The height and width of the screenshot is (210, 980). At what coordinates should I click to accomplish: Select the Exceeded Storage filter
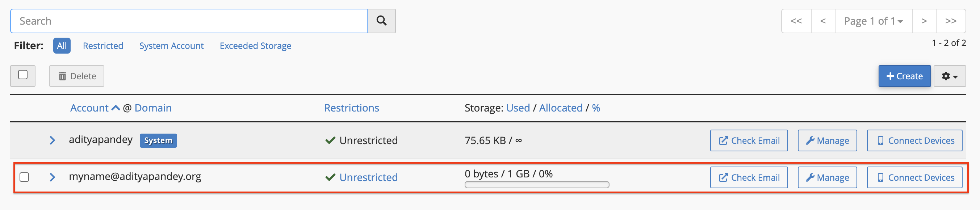pyautogui.click(x=255, y=46)
